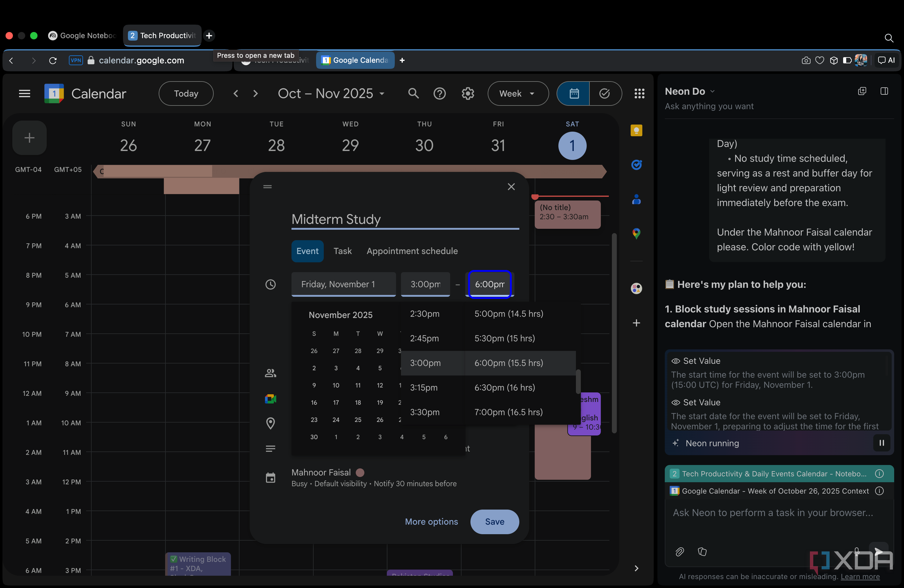The width and height of the screenshot is (904, 588).
Task: Click the Calendar search magnifier icon
Action: point(413,93)
